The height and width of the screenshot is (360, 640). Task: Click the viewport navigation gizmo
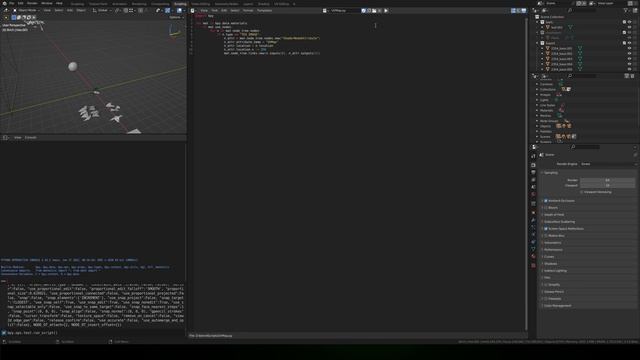coord(175,31)
